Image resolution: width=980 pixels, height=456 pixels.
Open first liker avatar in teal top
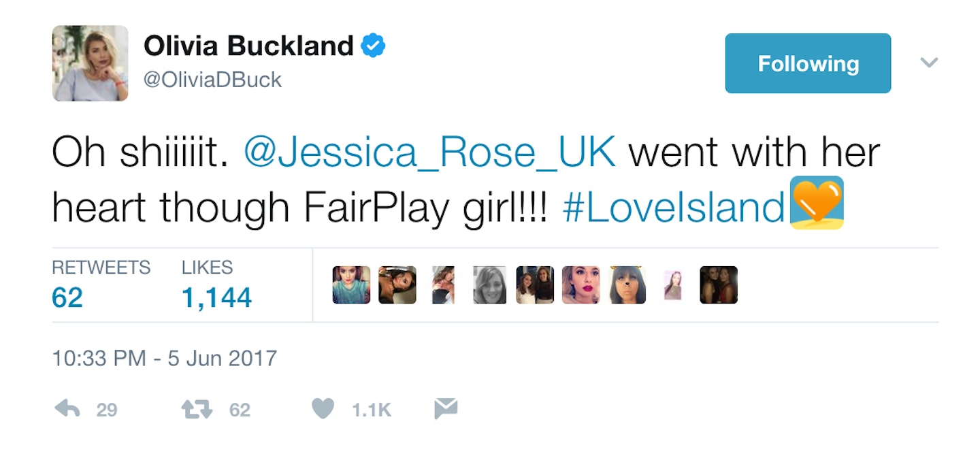351,284
